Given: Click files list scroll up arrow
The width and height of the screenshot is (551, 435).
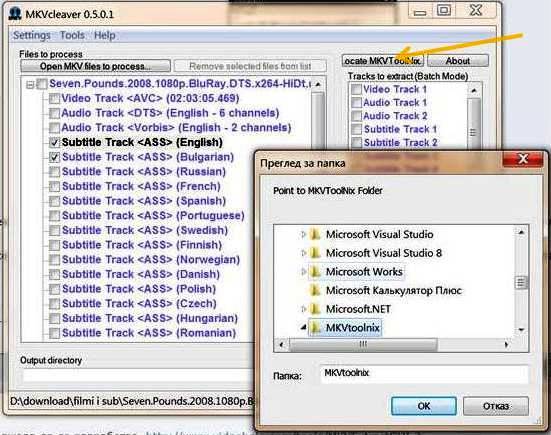Looking at the screenshot, I should click(x=318, y=84).
